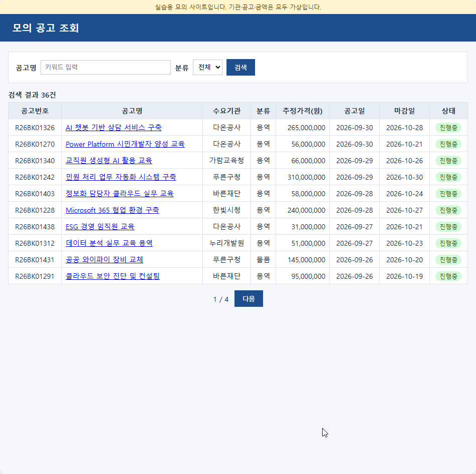Open the 분류 전체 dropdown
476x474 pixels.
(x=207, y=68)
